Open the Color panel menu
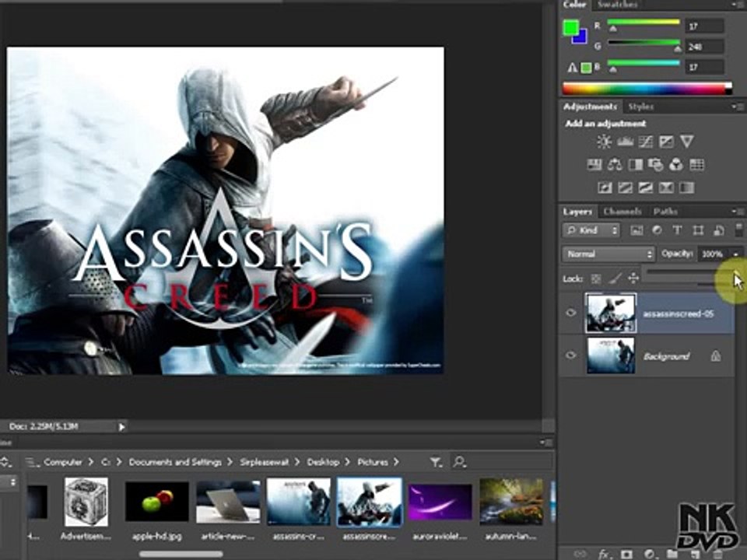This screenshot has height=560, width=747. point(737,5)
